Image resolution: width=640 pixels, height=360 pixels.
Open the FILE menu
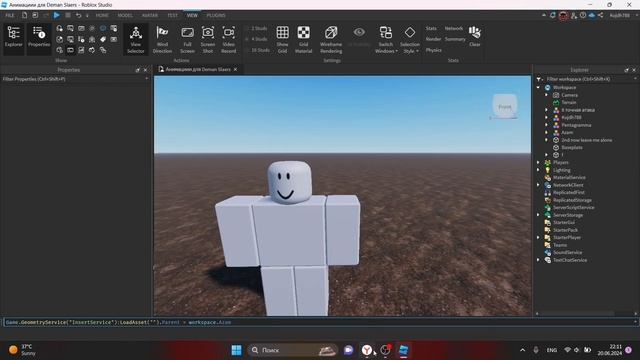click(10, 15)
